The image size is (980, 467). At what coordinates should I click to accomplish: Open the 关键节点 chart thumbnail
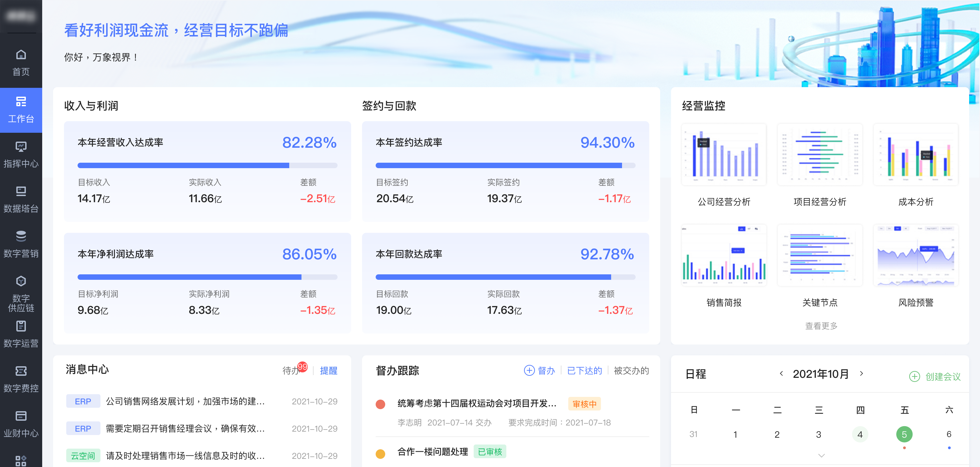[820, 255]
